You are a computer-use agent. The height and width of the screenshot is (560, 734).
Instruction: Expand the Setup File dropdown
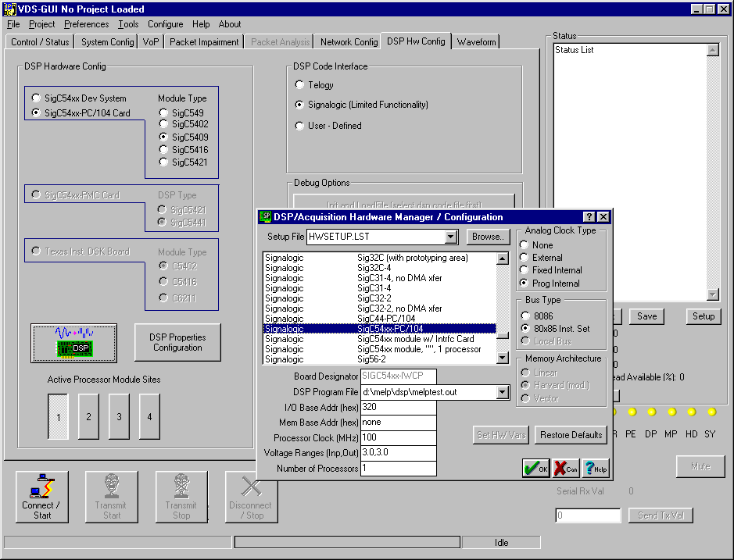[450, 237]
